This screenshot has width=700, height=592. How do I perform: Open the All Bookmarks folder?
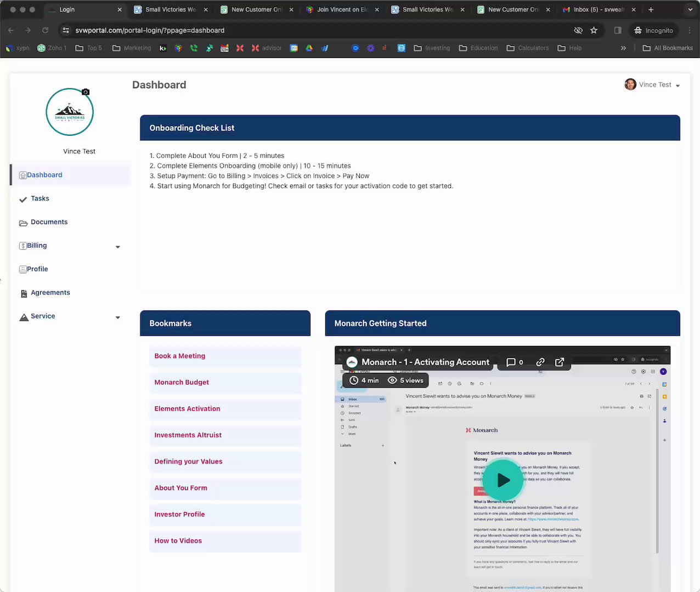point(668,48)
